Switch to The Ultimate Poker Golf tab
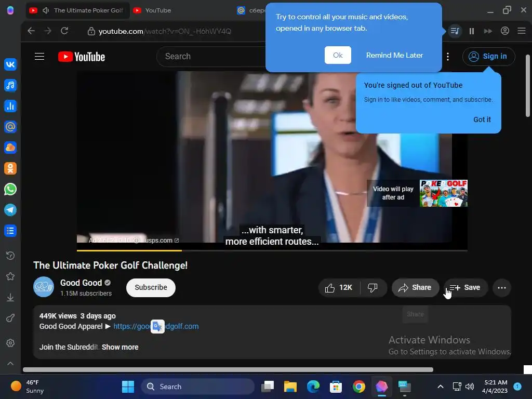The image size is (532, 399). [x=78, y=10]
